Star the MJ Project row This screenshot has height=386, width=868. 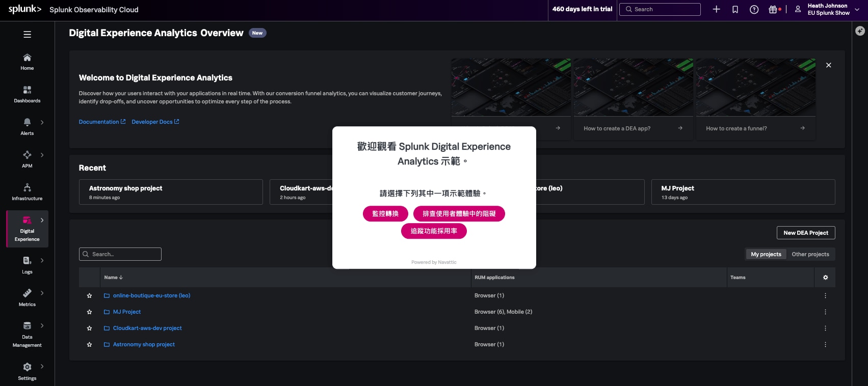[90, 312]
